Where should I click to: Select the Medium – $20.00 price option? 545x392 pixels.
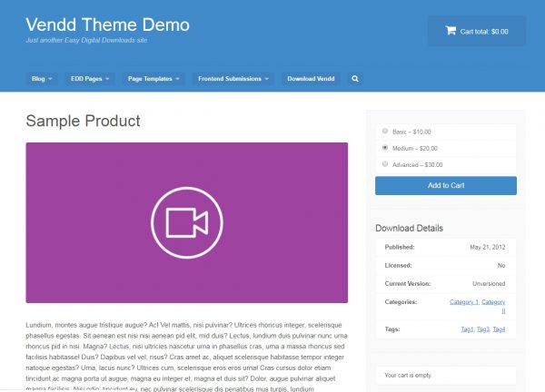point(385,148)
